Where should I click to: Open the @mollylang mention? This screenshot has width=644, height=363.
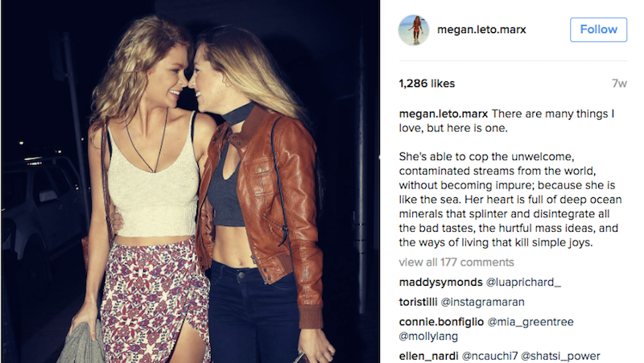428,336
